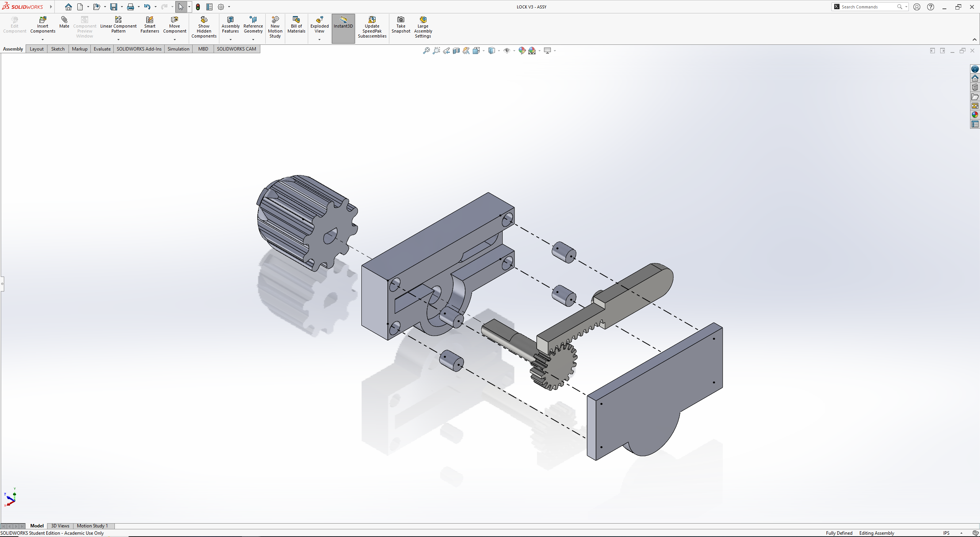Viewport: 980px width, 537px height.
Task: Click the Mate tool
Action: [x=64, y=22]
